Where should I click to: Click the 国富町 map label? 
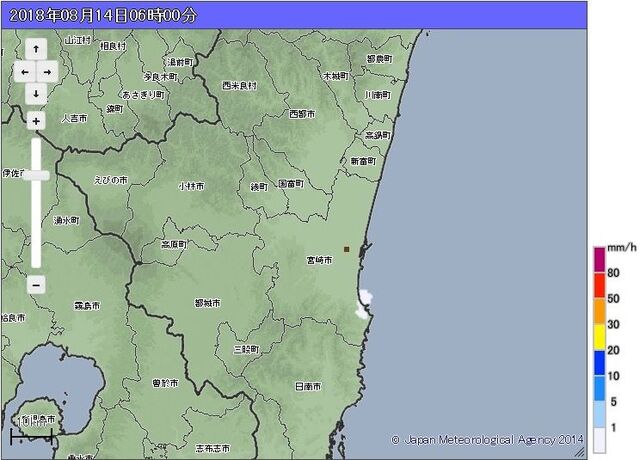291,184
